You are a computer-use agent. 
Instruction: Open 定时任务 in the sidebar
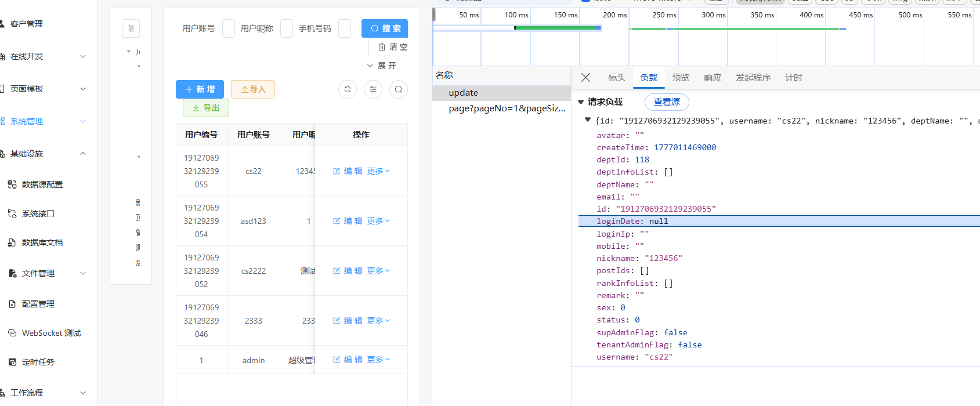click(x=38, y=362)
